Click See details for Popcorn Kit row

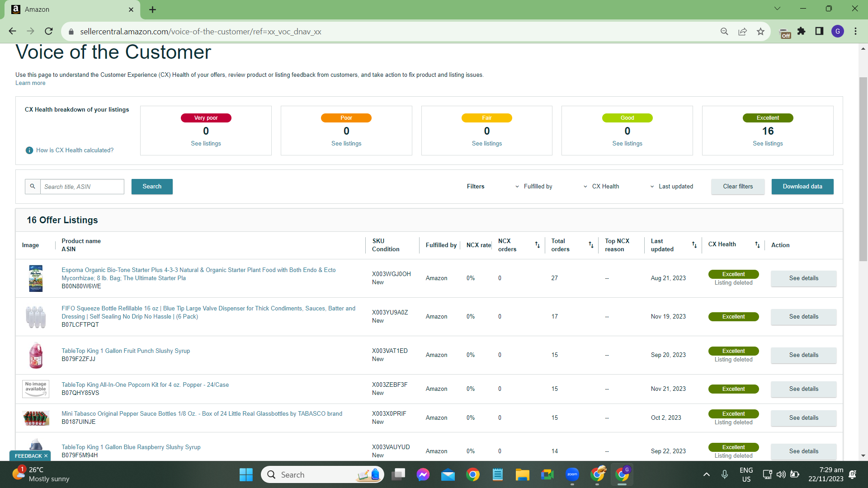[804, 389]
